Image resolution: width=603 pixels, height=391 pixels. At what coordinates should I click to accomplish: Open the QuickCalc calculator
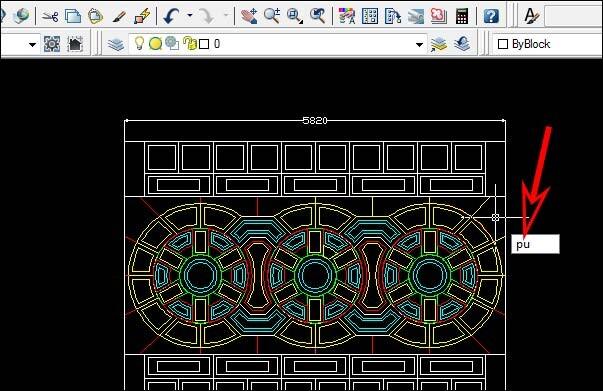point(461,16)
